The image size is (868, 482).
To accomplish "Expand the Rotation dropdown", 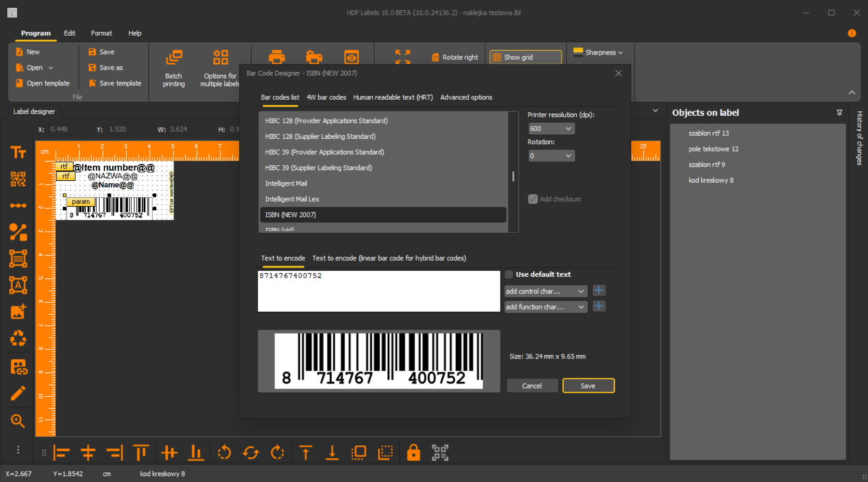I will (551, 156).
